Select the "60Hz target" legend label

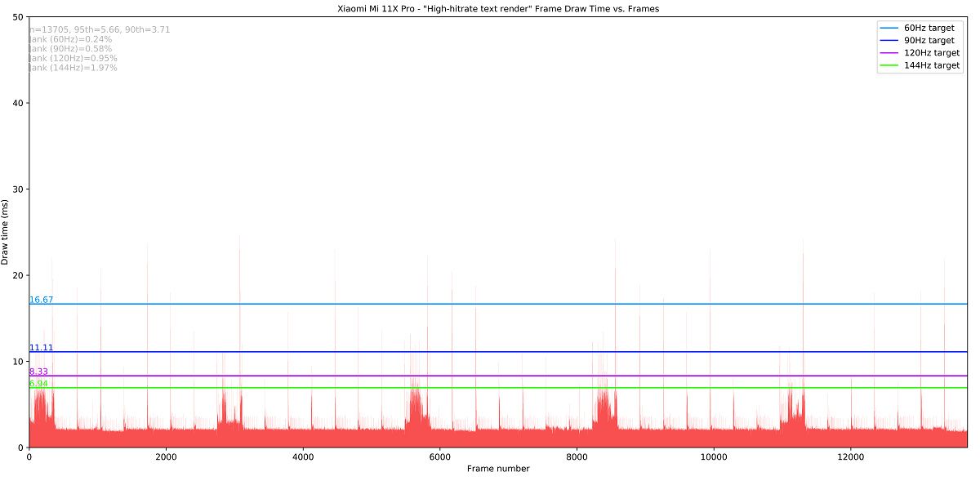point(929,28)
